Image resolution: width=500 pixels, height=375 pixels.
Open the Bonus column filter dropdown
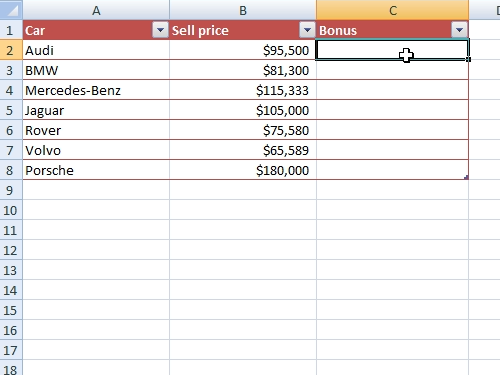[x=459, y=30]
